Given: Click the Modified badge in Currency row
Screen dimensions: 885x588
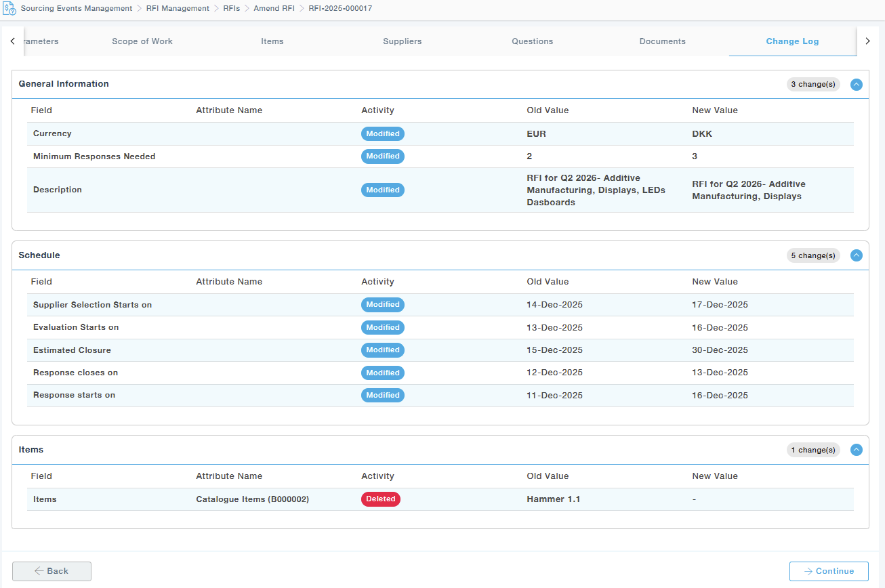Looking at the screenshot, I should coord(383,134).
